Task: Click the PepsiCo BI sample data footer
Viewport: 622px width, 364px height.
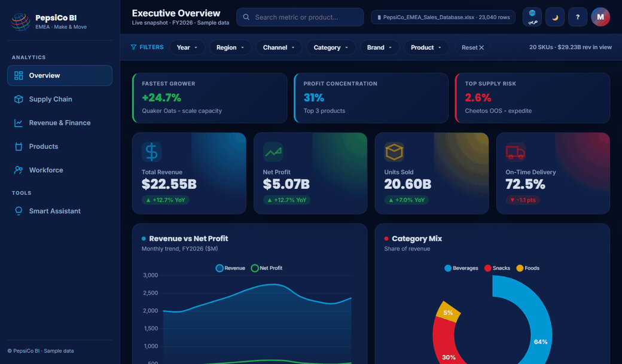Action: point(41,351)
